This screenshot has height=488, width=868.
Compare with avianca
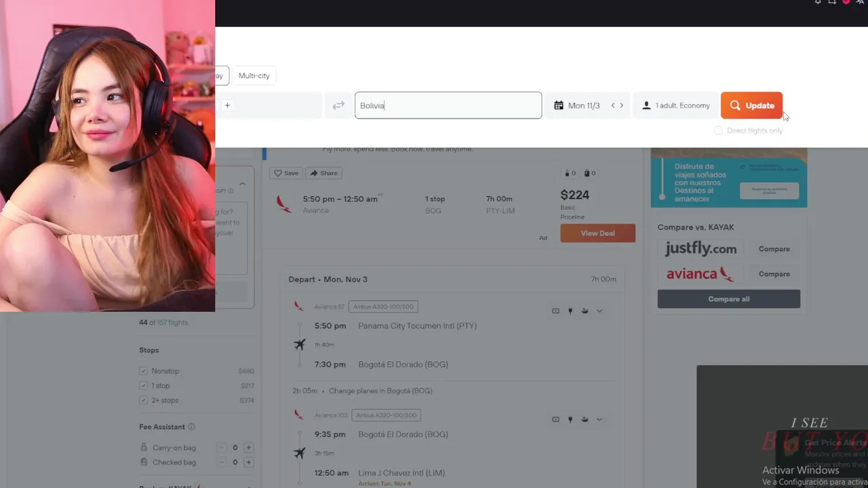pos(774,274)
